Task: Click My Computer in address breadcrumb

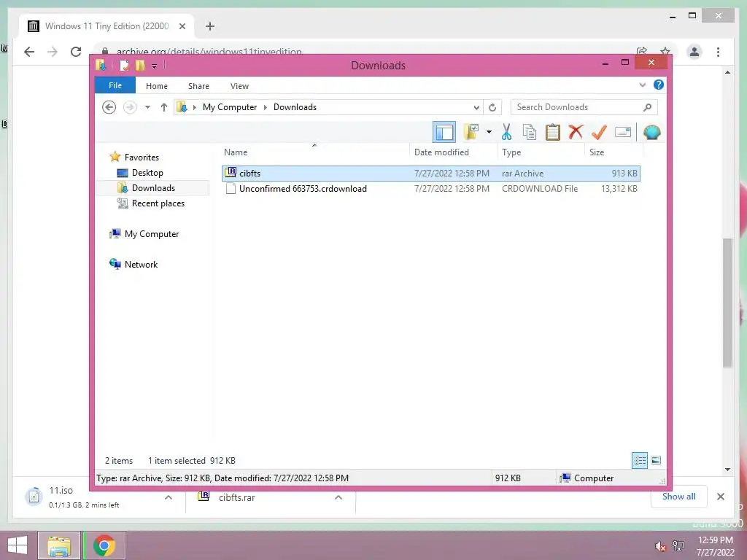Action: [x=230, y=107]
